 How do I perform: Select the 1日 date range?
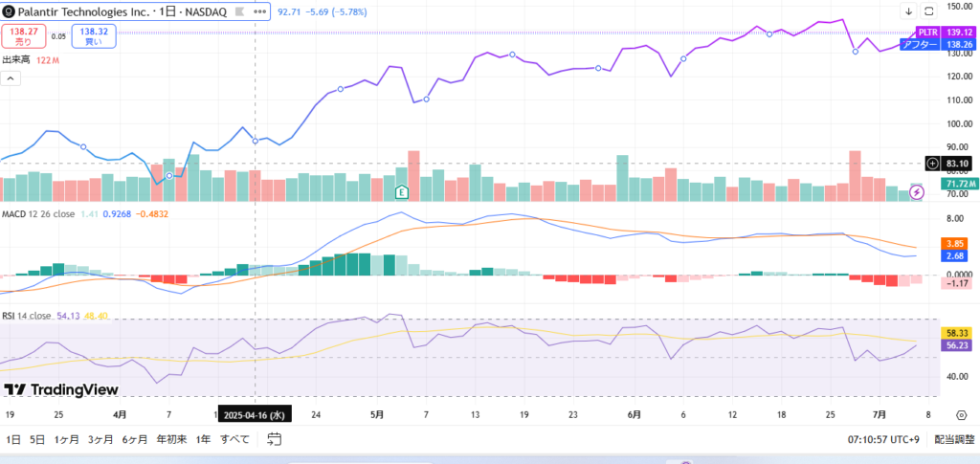[x=13, y=440]
